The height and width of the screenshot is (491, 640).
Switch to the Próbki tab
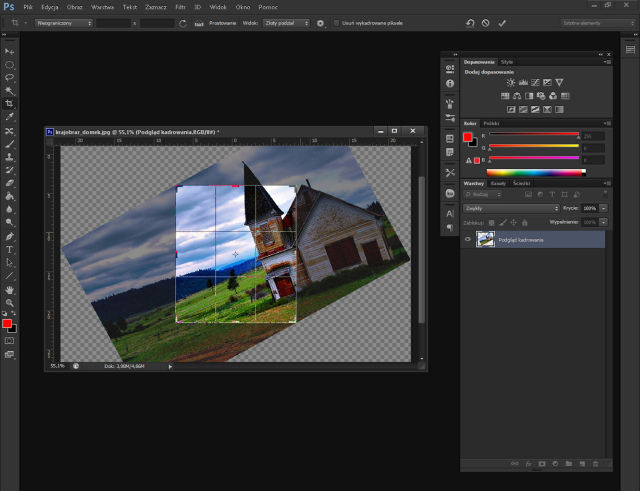(x=491, y=123)
